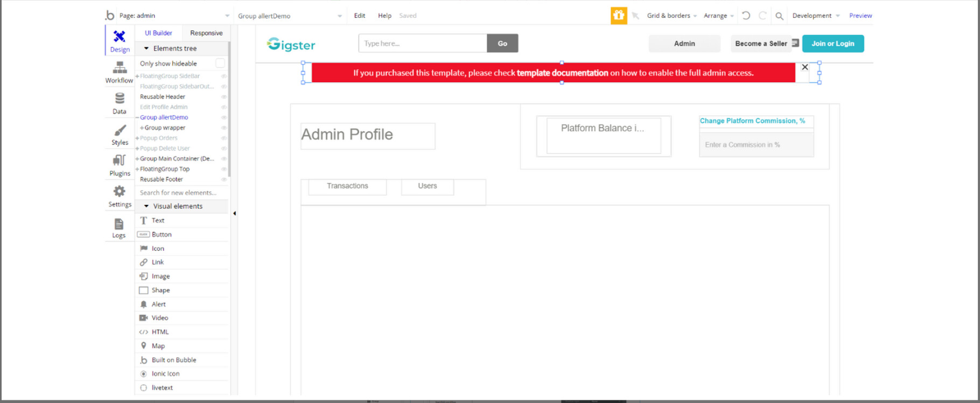Open the Workflow section
Image resolution: width=980 pixels, height=403 pixels.
(120, 72)
